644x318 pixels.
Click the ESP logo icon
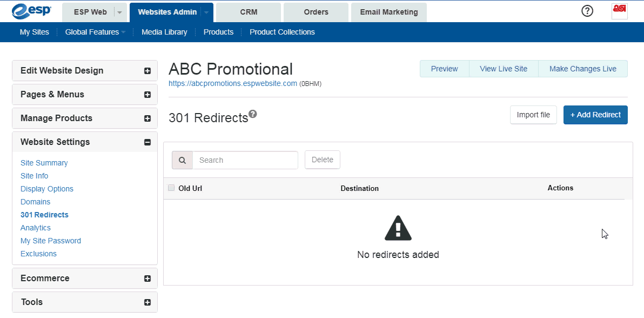(x=32, y=11)
